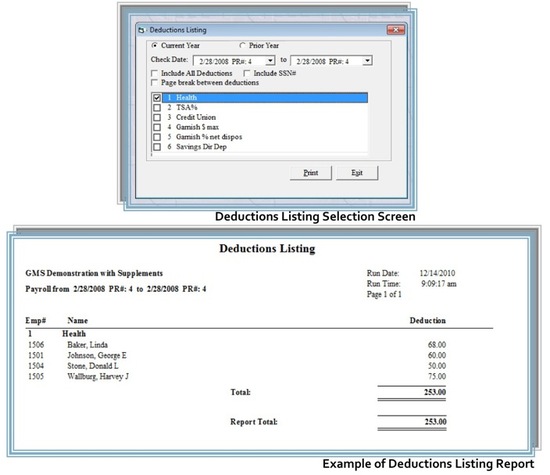Select the Current Year radio button
The image size is (550, 475).
pyautogui.click(x=154, y=45)
